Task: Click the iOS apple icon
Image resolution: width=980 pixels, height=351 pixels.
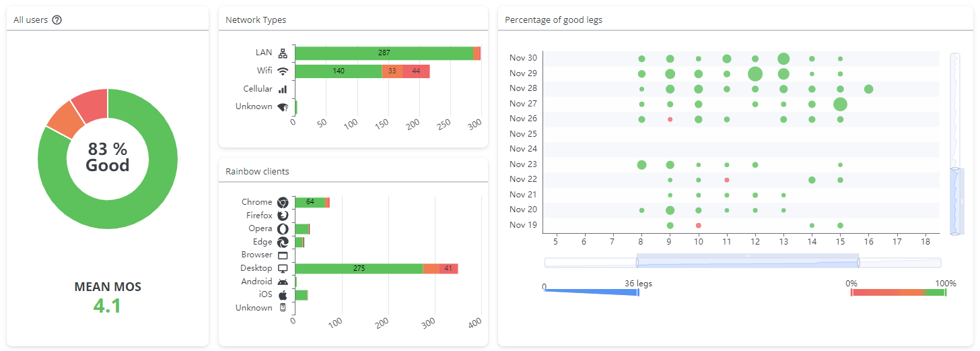Action: coord(283,295)
